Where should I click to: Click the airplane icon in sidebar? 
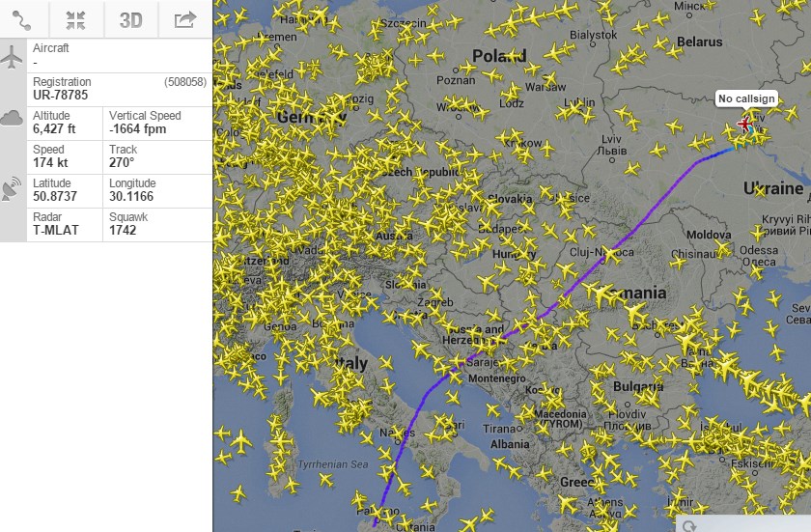point(13,57)
